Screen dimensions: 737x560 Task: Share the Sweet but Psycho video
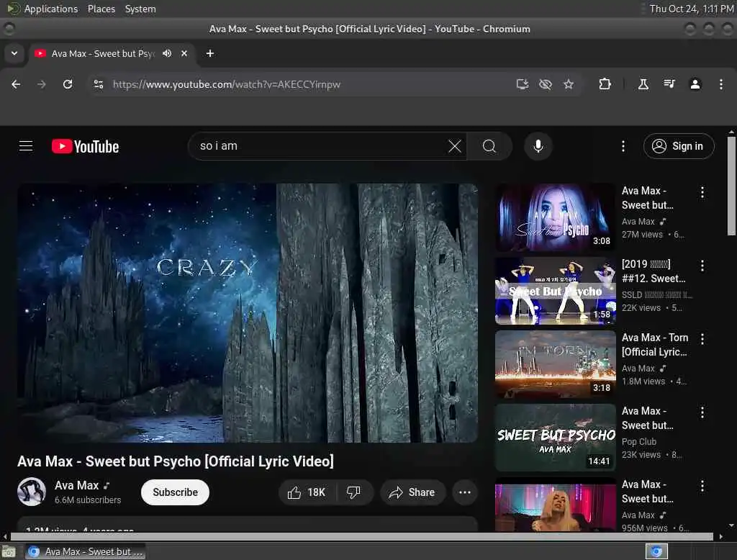(x=412, y=492)
